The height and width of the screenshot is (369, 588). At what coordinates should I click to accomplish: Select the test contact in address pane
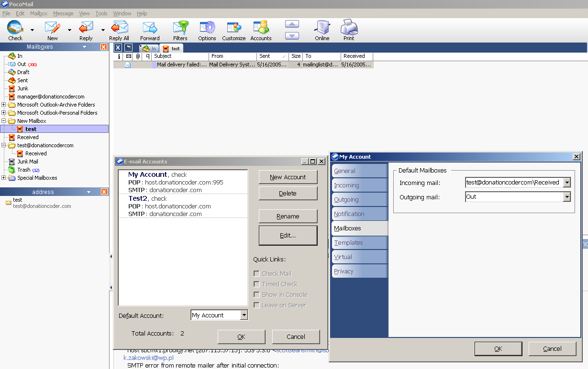pyautogui.click(x=38, y=203)
